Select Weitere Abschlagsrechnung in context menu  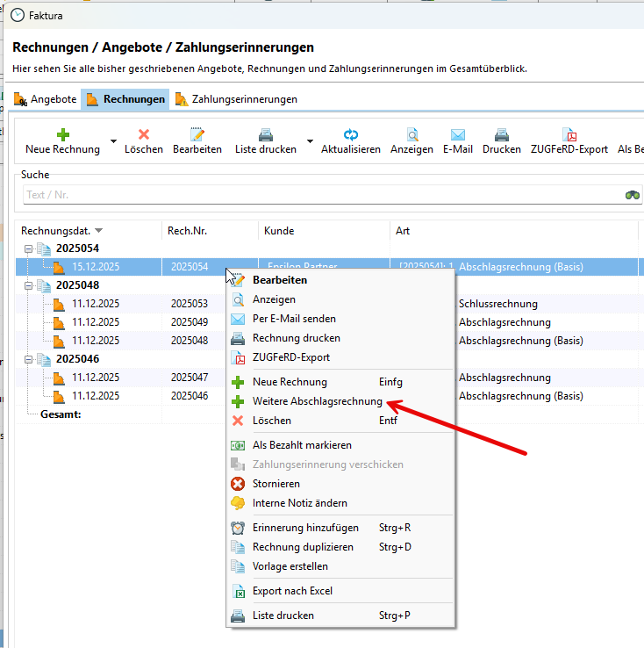tap(317, 401)
